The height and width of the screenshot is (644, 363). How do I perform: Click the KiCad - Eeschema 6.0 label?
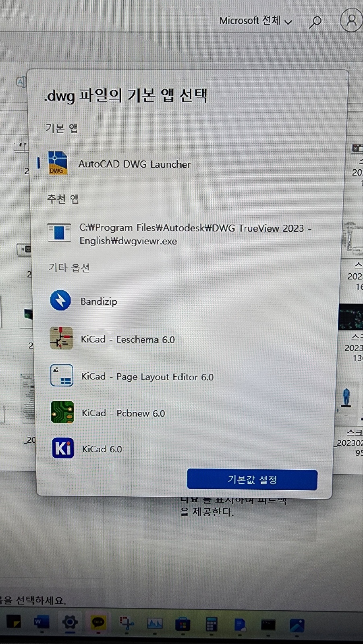(128, 339)
